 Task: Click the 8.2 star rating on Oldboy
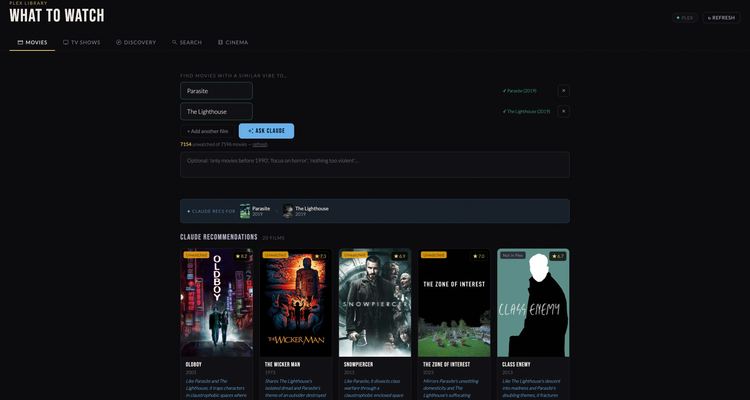coord(242,256)
